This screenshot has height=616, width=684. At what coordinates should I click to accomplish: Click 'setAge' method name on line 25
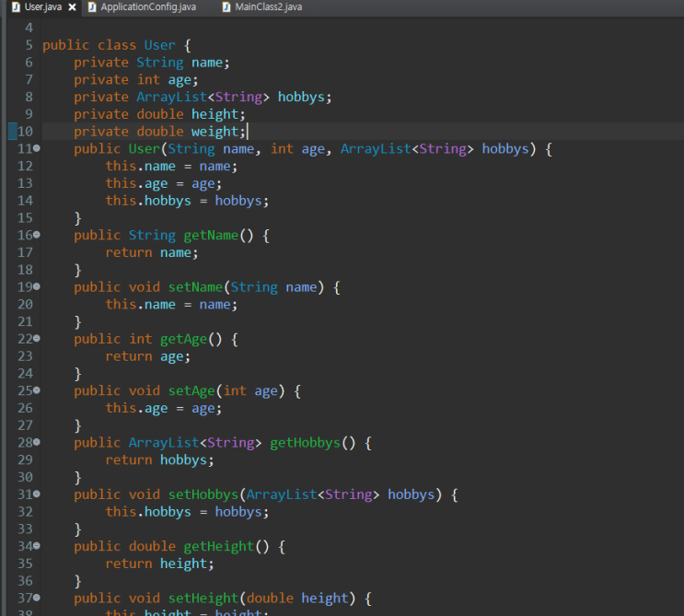(191, 391)
